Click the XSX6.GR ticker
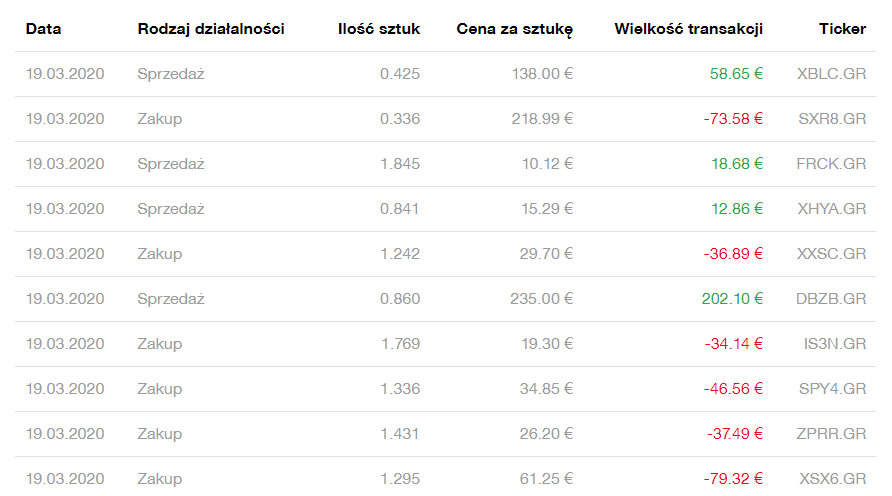 (832, 479)
